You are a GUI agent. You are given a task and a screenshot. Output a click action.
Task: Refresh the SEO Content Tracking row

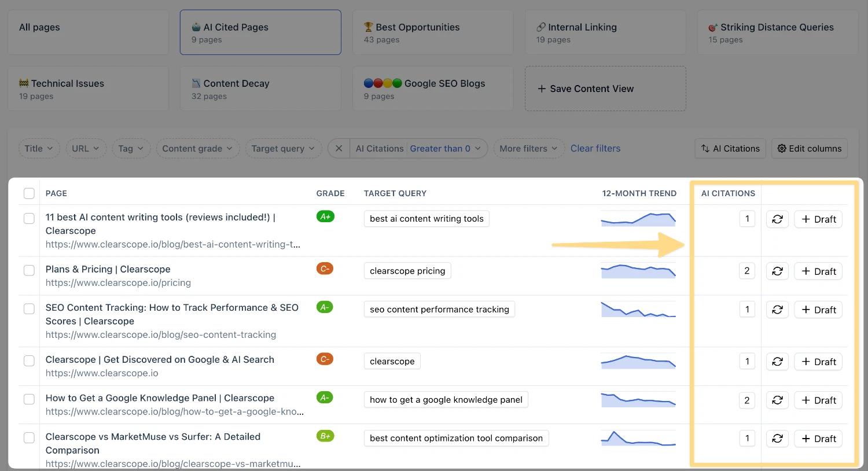(777, 310)
